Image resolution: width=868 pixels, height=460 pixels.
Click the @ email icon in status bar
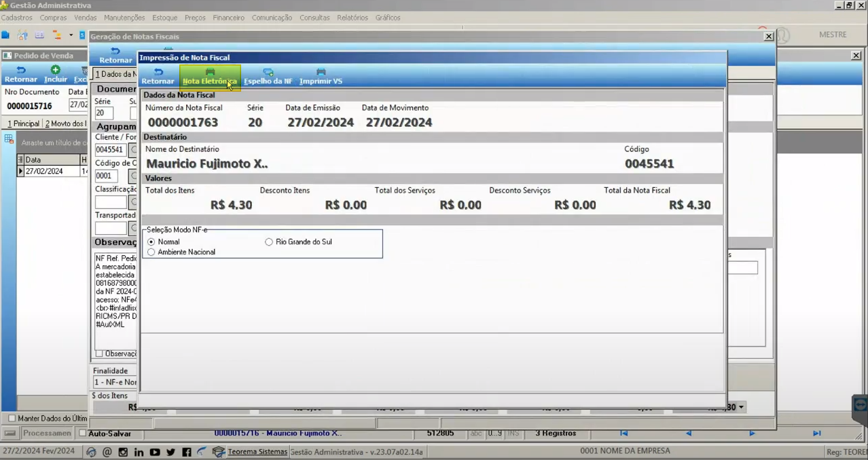point(107,452)
